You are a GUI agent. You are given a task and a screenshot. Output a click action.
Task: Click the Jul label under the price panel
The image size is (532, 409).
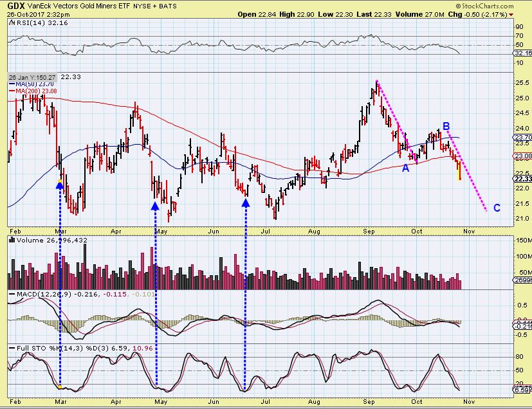coord(265,232)
